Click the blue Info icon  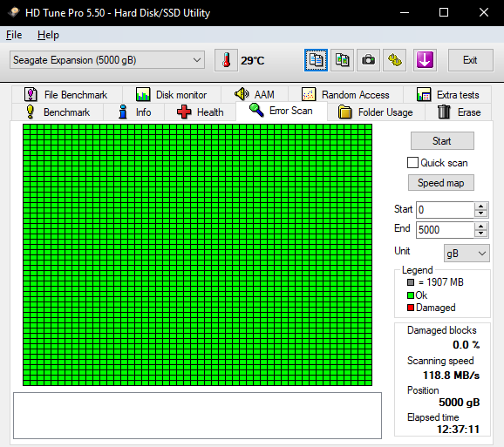tap(122, 112)
